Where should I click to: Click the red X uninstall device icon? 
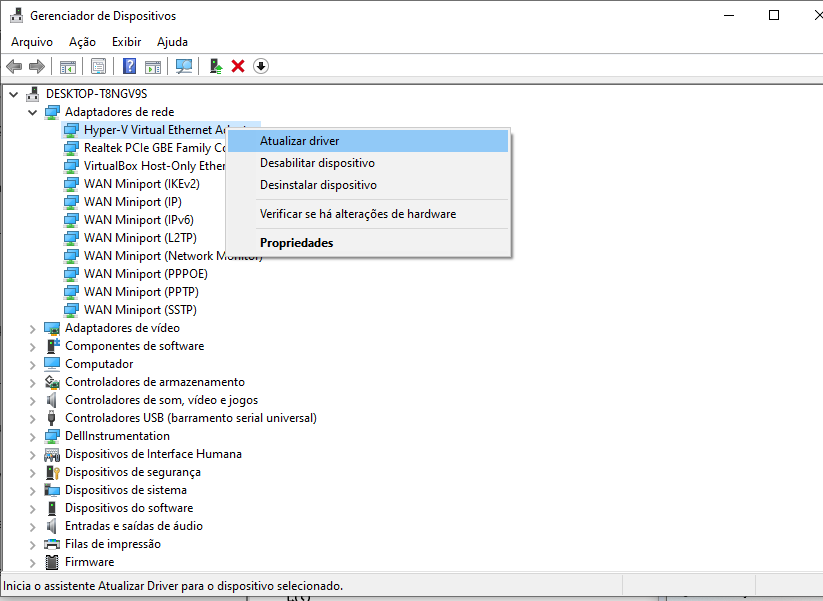click(238, 66)
